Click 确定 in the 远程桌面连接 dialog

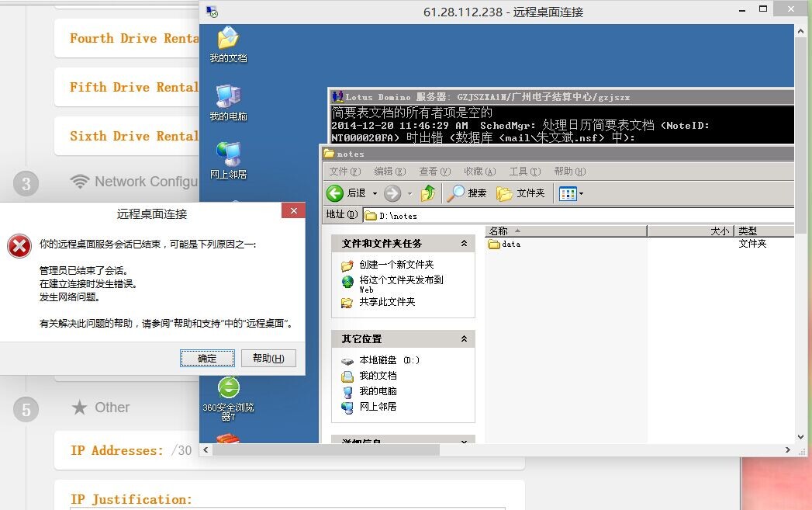pyautogui.click(x=207, y=358)
